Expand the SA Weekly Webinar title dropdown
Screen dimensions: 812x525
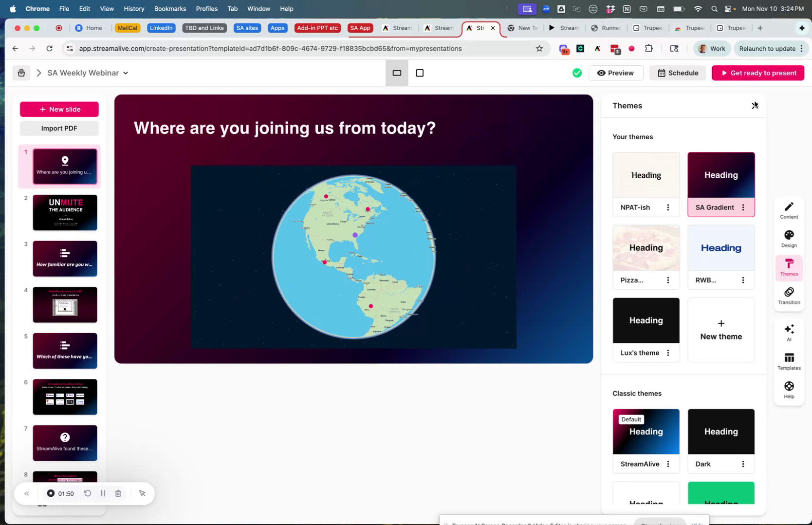[126, 73]
